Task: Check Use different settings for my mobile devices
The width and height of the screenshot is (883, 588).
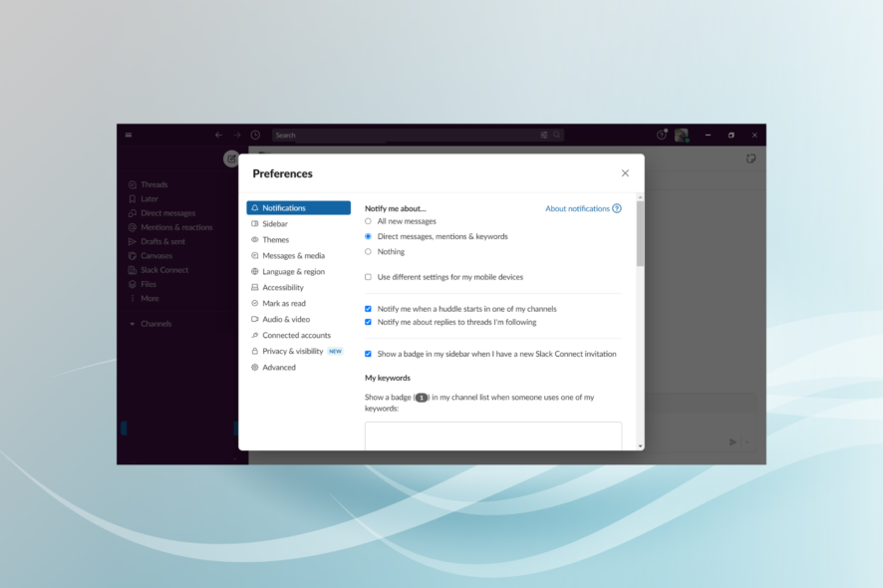Action: click(x=368, y=277)
